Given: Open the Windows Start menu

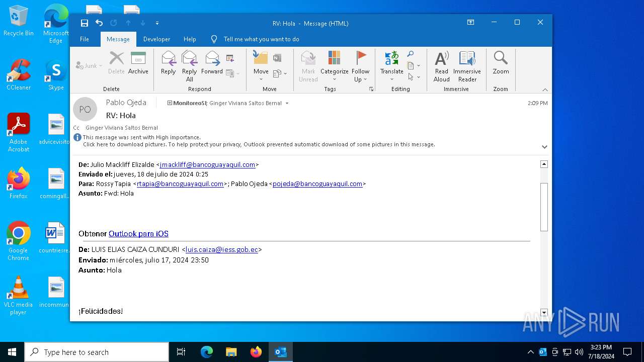Looking at the screenshot, I should click(12, 352).
